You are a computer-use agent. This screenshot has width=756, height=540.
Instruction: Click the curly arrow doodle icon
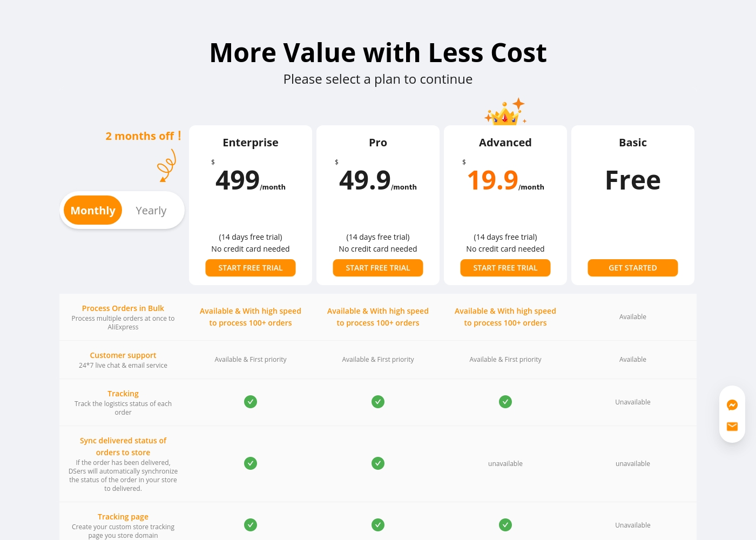click(x=167, y=166)
